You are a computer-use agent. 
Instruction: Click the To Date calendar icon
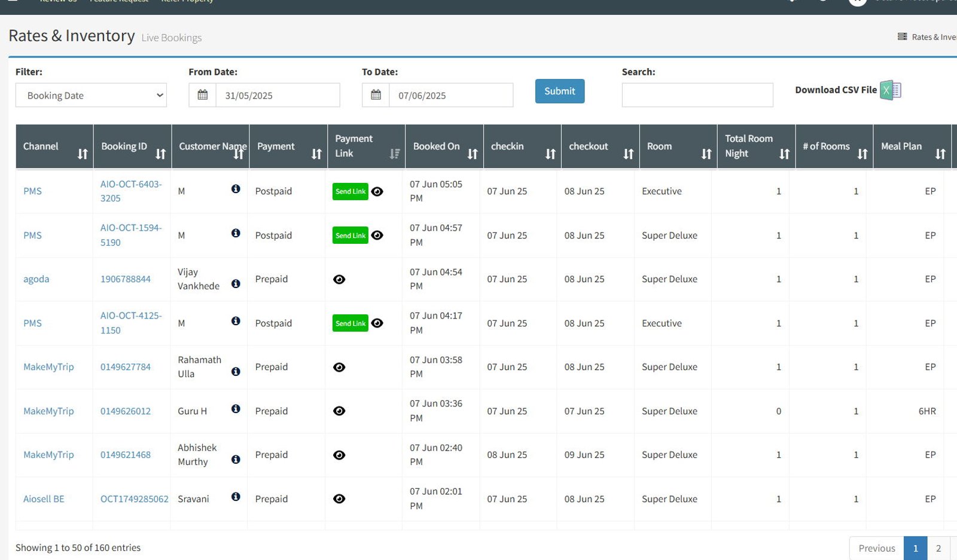376,95
